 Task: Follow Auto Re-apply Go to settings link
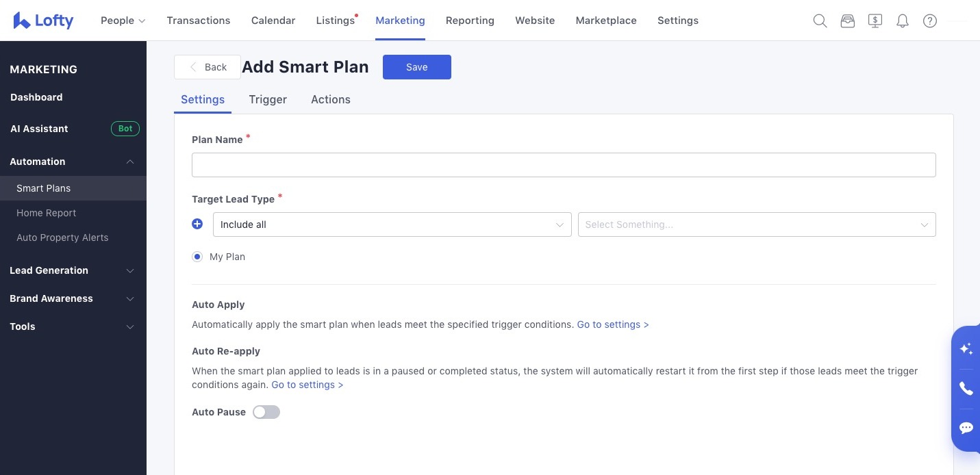307,385
